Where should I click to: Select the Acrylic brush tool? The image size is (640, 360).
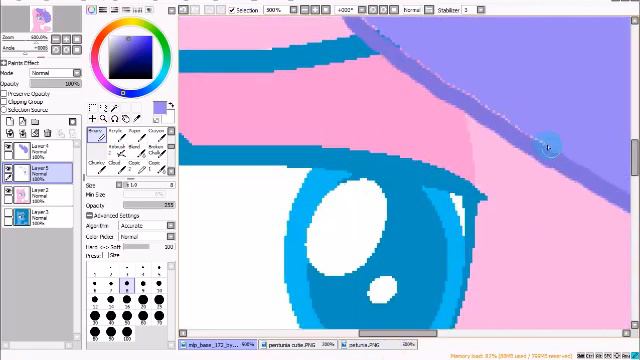(116, 135)
